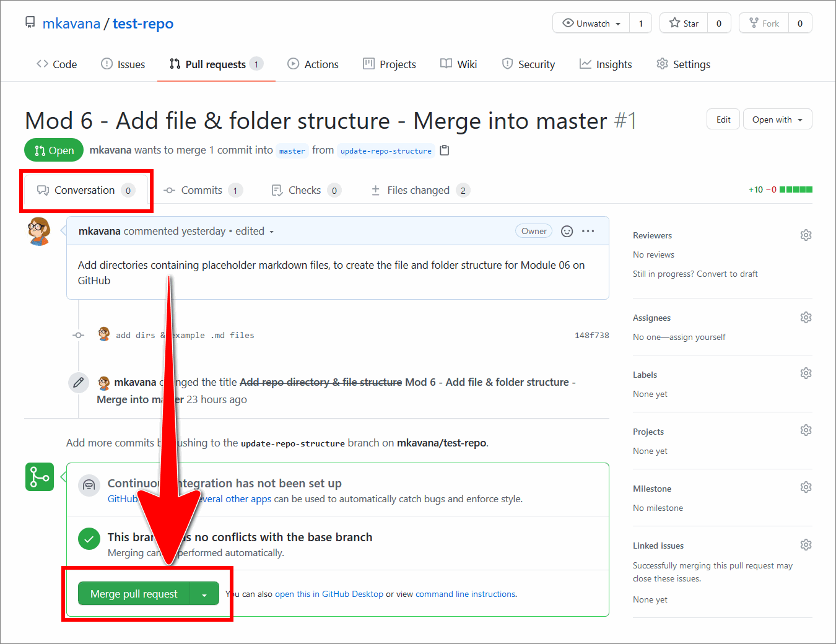Open the repository Settings tab
Viewport: 836px width, 644px height.
pos(684,64)
